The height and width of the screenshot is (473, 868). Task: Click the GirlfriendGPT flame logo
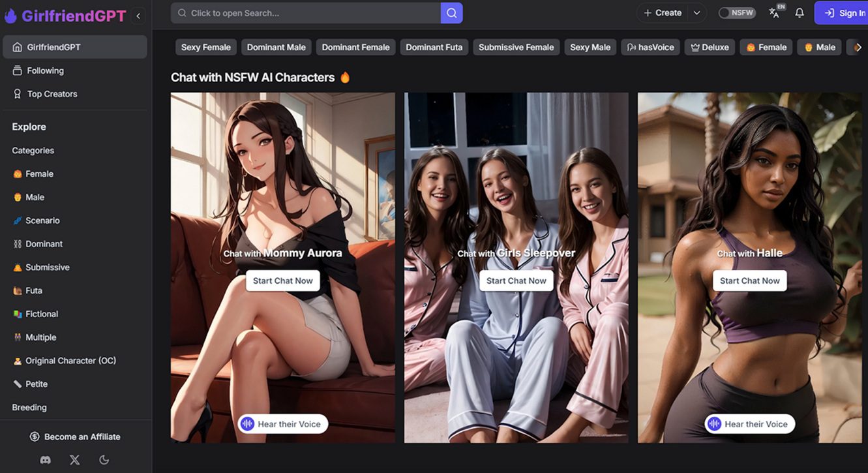point(10,16)
